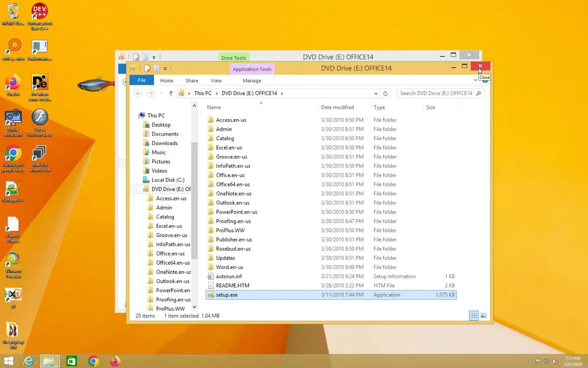This screenshot has width=588, height=368.
Task: Go back using the Explorer Back arrow
Action: point(138,93)
